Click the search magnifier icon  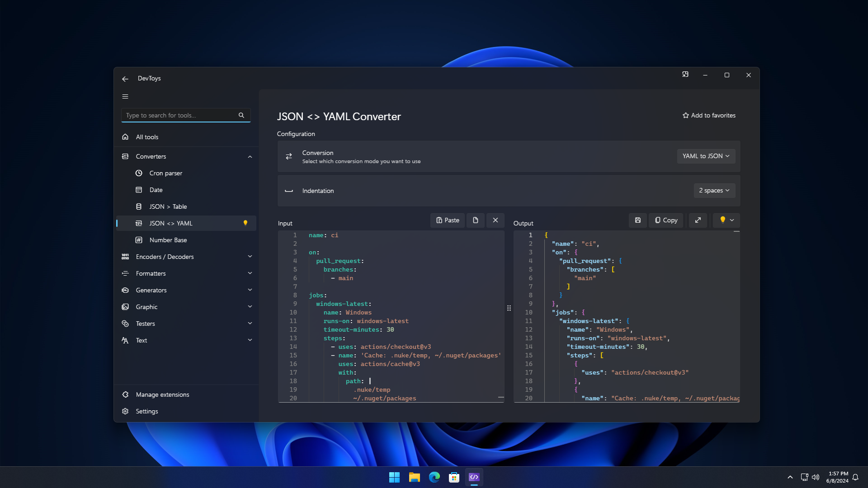[241, 115]
